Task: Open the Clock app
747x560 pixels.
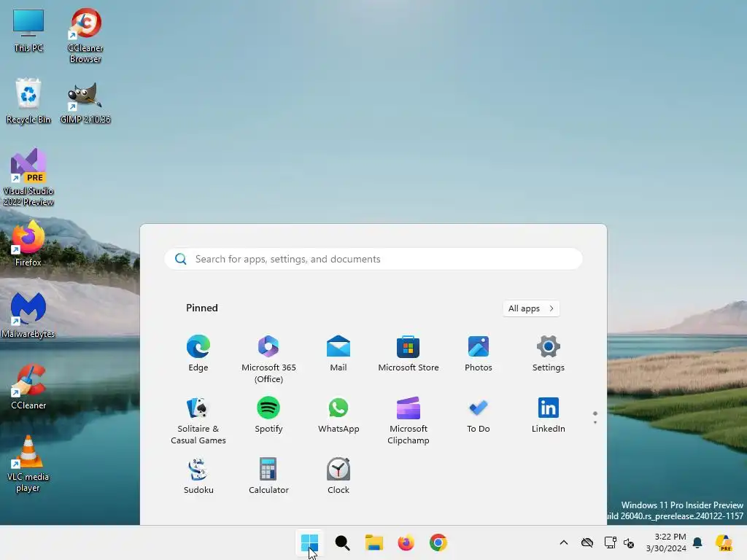Action: click(x=338, y=475)
